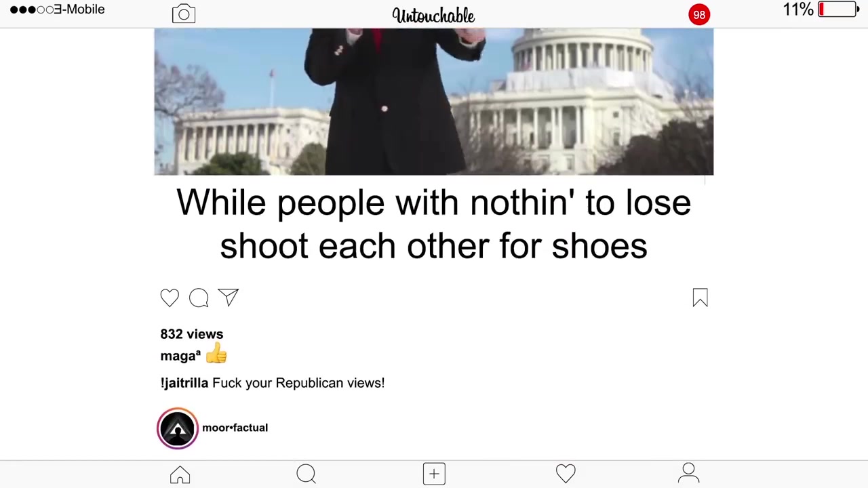Open the camera icon in header
This screenshot has height=488, width=868.
[183, 14]
